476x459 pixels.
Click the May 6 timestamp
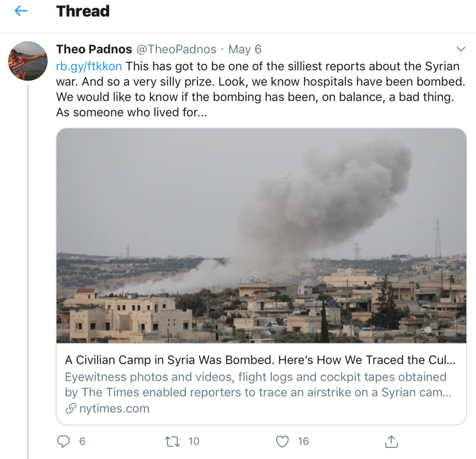click(245, 49)
